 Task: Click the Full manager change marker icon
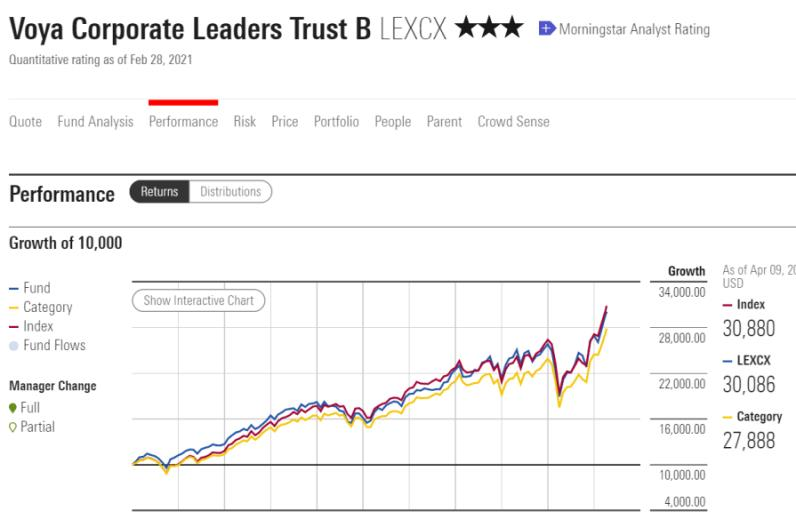(x=13, y=408)
